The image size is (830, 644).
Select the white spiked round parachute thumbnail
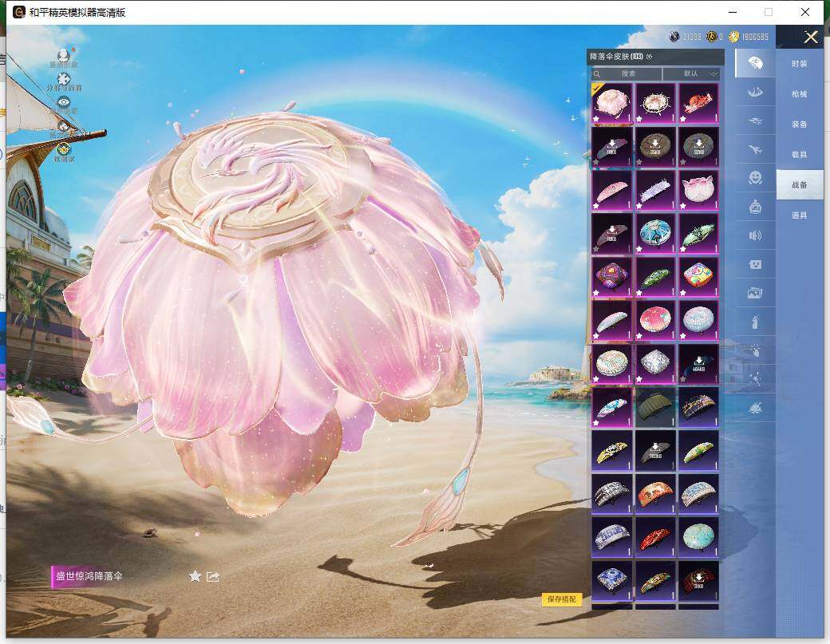click(655, 103)
